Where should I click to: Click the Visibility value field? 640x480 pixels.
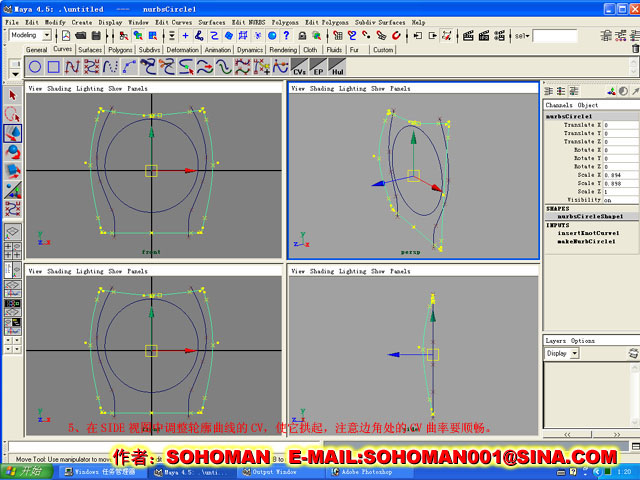(x=620, y=200)
